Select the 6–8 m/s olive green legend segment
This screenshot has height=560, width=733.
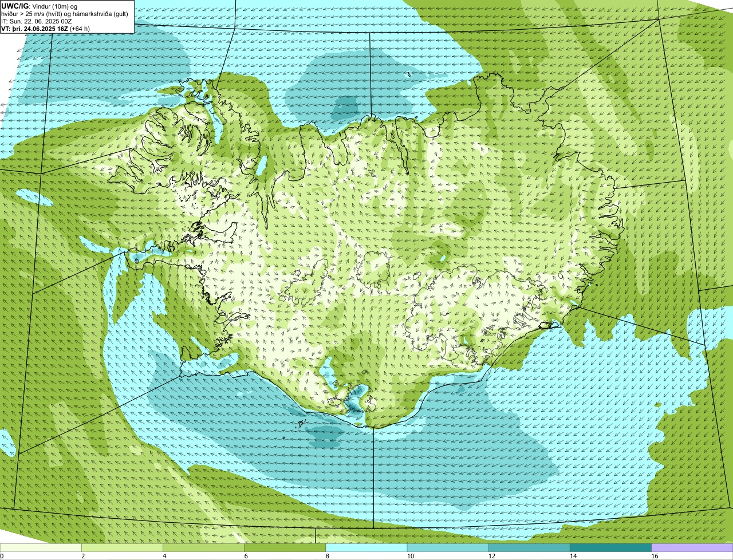[x=285, y=548]
